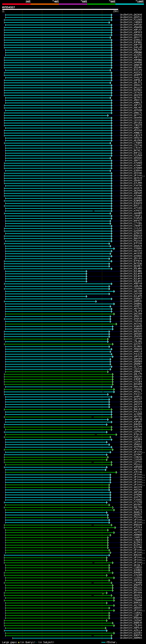
Task: Select the UniRef100_B2AE65 label
Action: pyautogui.click(x=131, y=326)
